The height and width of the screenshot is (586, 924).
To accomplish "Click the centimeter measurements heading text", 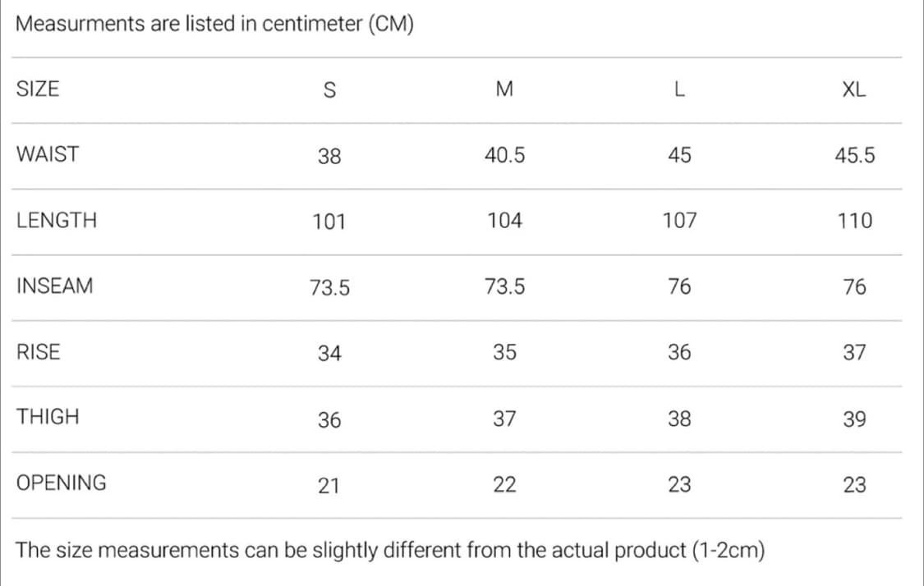I will (214, 24).
